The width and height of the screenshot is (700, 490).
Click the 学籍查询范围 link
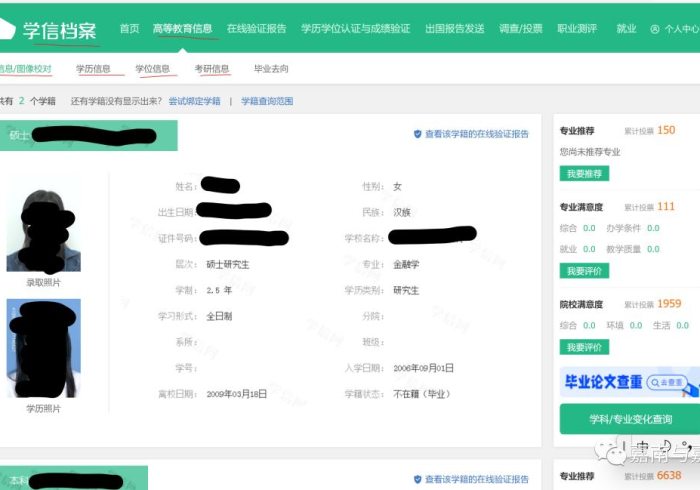(267, 101)
